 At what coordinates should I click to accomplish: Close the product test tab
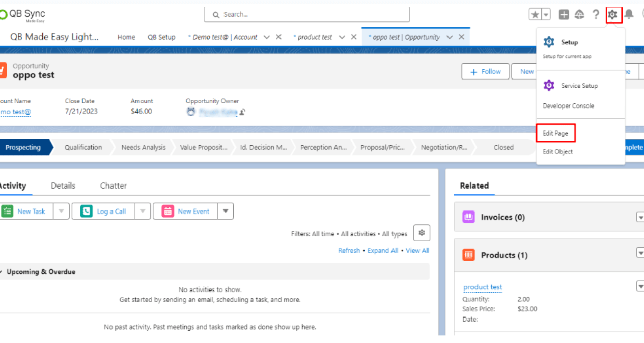(x=353, y=37)
